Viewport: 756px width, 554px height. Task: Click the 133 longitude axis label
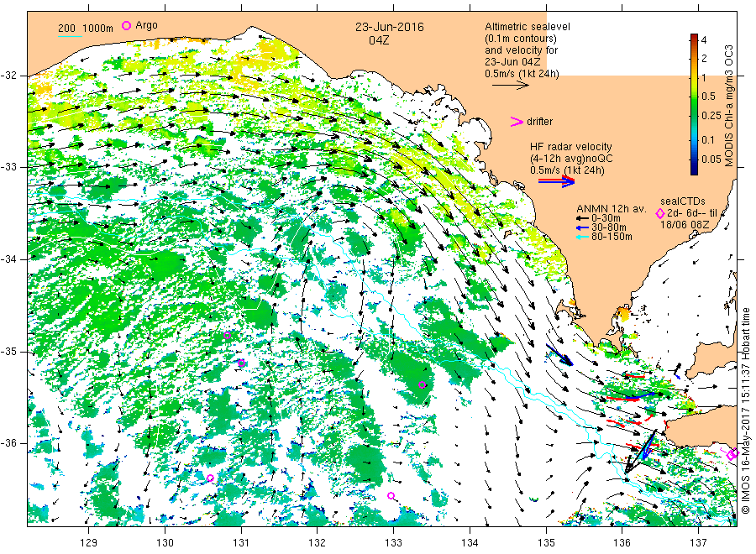click(393, 543)
